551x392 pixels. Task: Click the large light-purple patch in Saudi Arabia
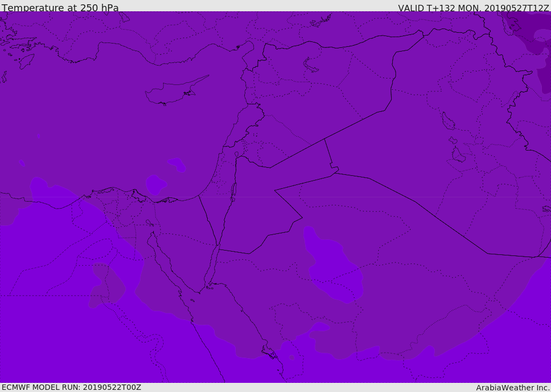pyautogui.click(x=334, y=265)
